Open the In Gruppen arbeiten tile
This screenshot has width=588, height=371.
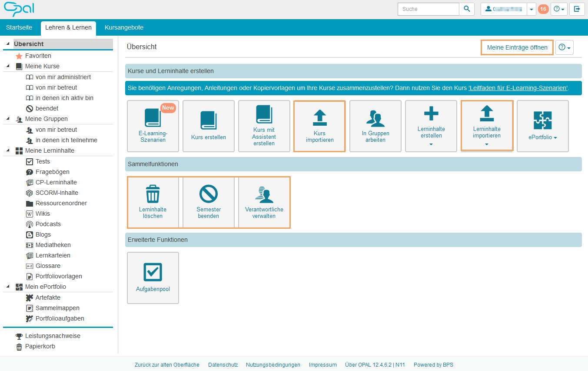point(375,126)
